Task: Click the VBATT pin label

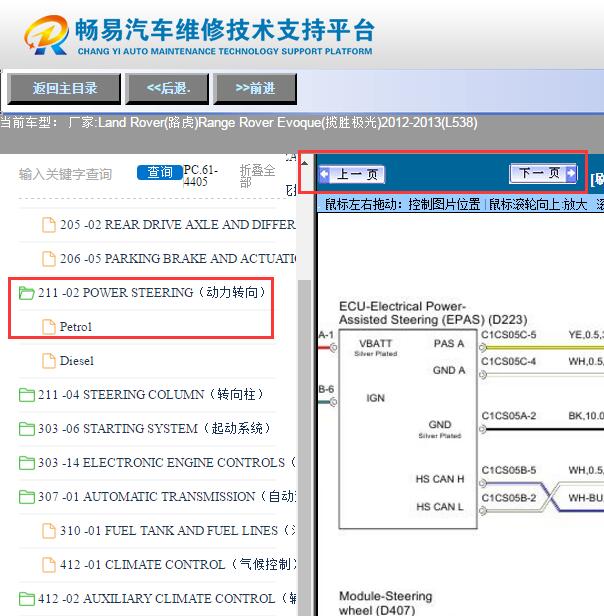Action: (375, 344)
